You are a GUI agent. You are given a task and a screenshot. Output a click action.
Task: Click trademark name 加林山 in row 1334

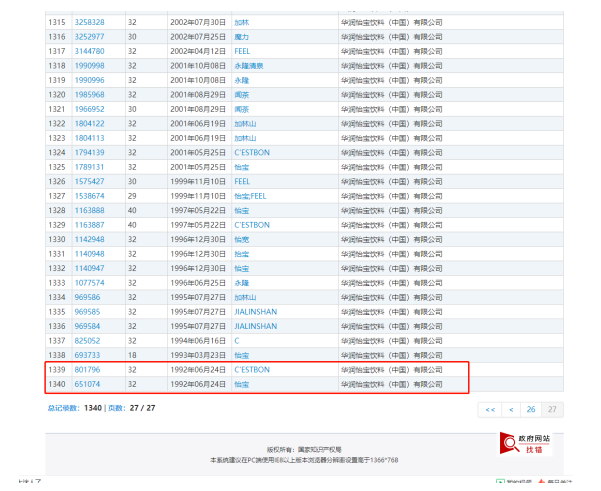(244, 297)
